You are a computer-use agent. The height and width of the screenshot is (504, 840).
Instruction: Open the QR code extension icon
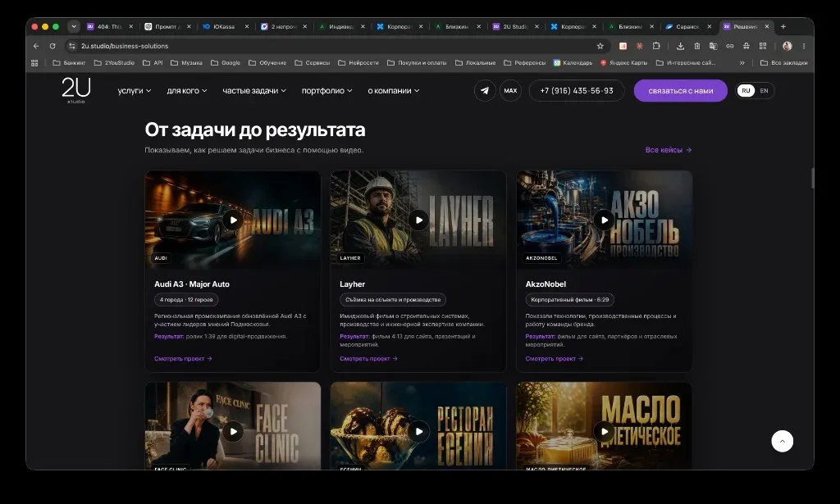[x=763, y=46]
